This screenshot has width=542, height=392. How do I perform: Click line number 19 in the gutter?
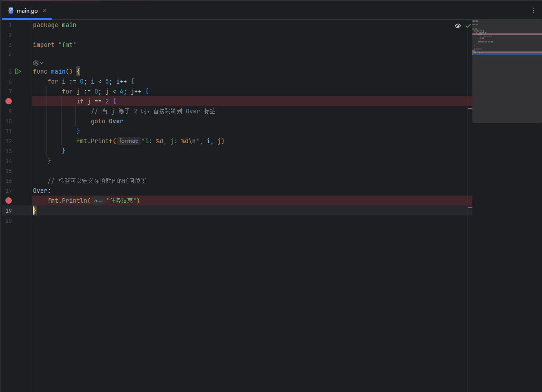(x=9, y=210)
